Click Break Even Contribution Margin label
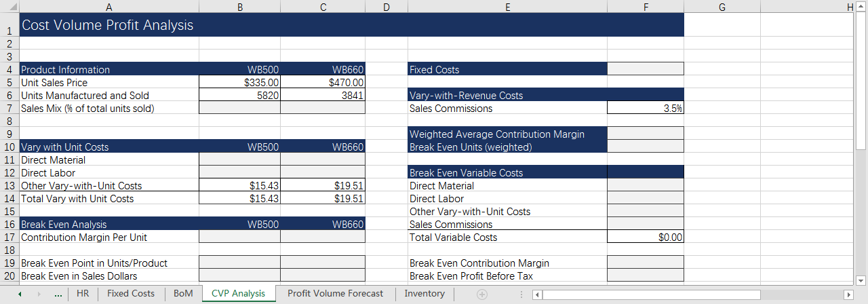Screen dimensions: 868x304 coord(479,263)
